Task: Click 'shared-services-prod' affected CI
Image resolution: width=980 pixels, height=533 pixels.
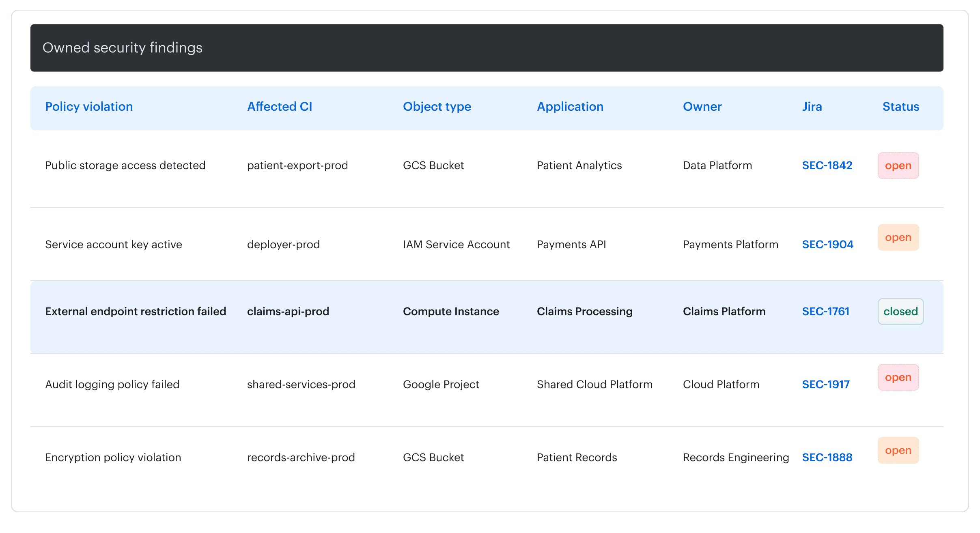Action: tap(301, 385)
